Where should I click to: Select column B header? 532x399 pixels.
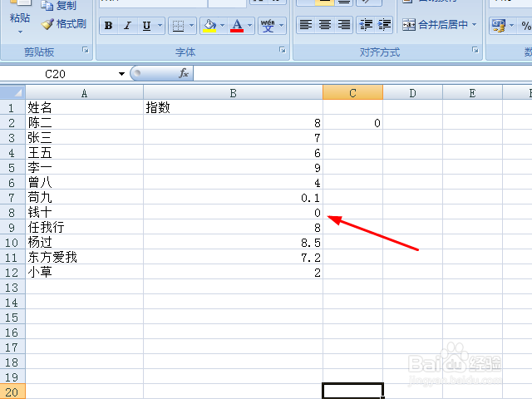tap(233, 93)
